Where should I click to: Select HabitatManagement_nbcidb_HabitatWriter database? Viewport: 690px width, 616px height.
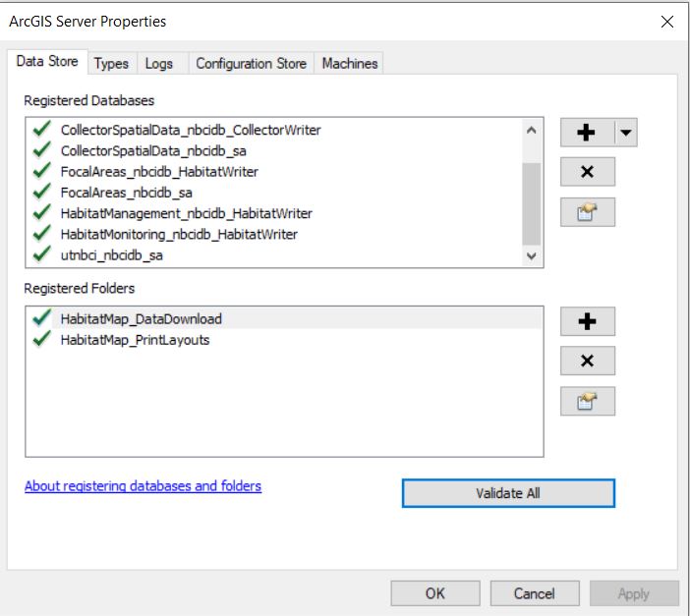point(187,213)
